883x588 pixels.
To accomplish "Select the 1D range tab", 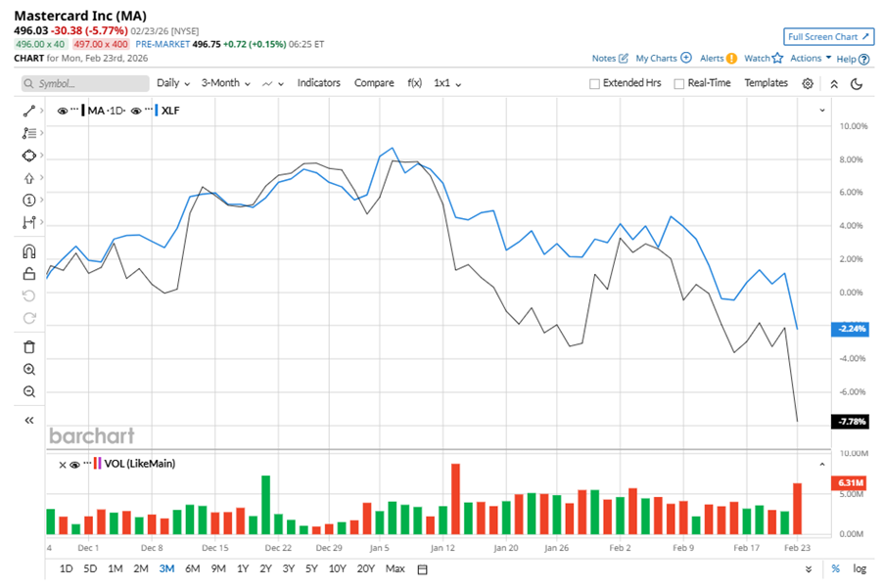I will pyautogui.click(x=66, y=568).
